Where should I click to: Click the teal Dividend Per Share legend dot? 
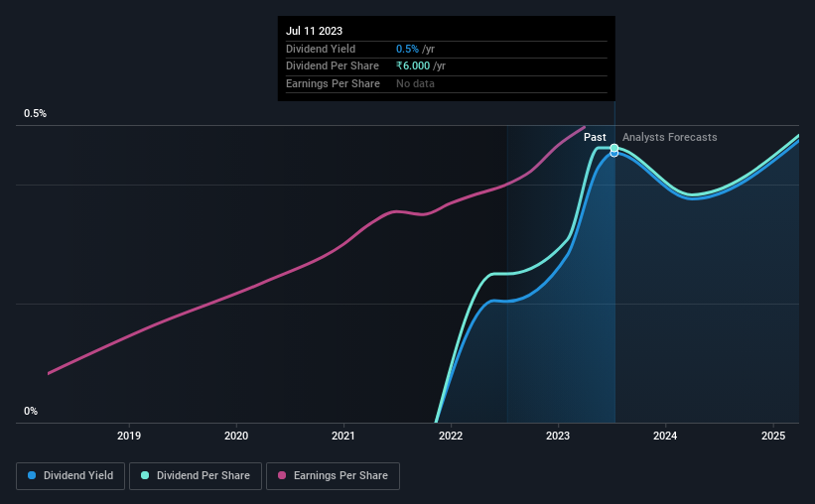point(145,475)
